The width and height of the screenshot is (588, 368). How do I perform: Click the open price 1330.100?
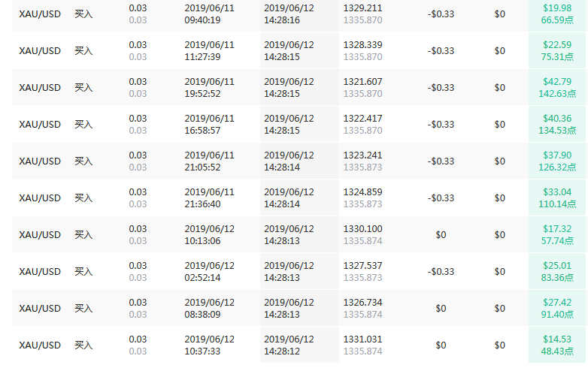click(362, 228)
